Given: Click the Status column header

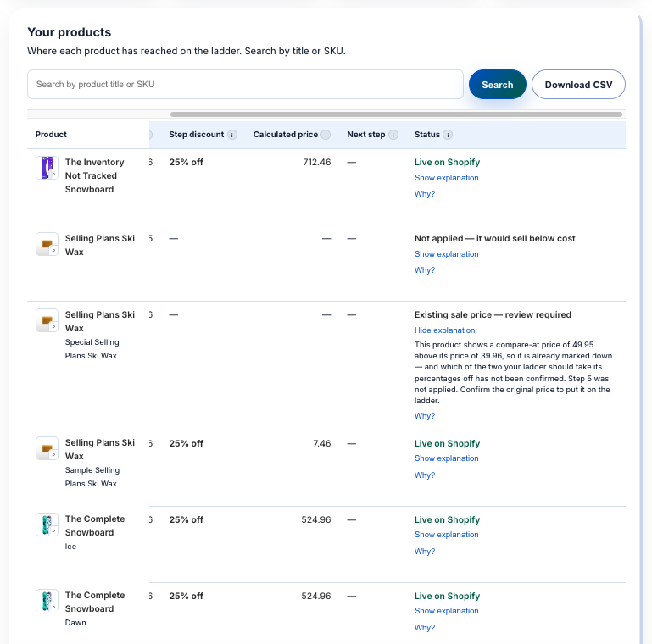Looking at the screenshot, I should click(427, 135).
